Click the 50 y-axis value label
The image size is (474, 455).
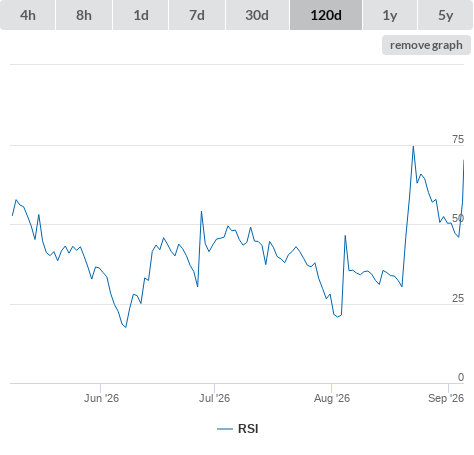[x=458, y=218]
